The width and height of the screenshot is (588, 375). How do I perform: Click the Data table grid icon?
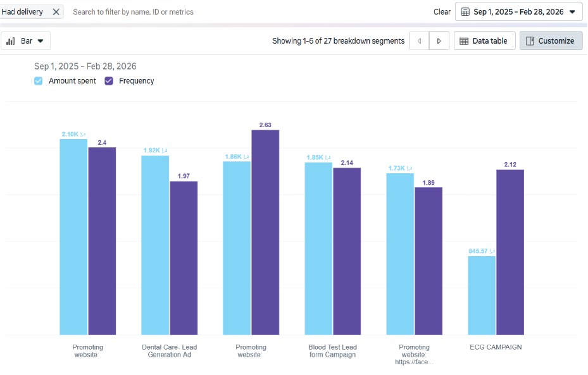[x=464, y=41]
